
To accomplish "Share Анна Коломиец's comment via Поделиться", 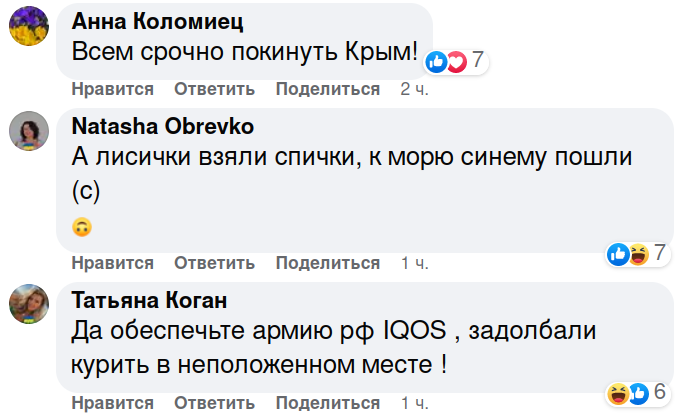I will pos(328,89).
